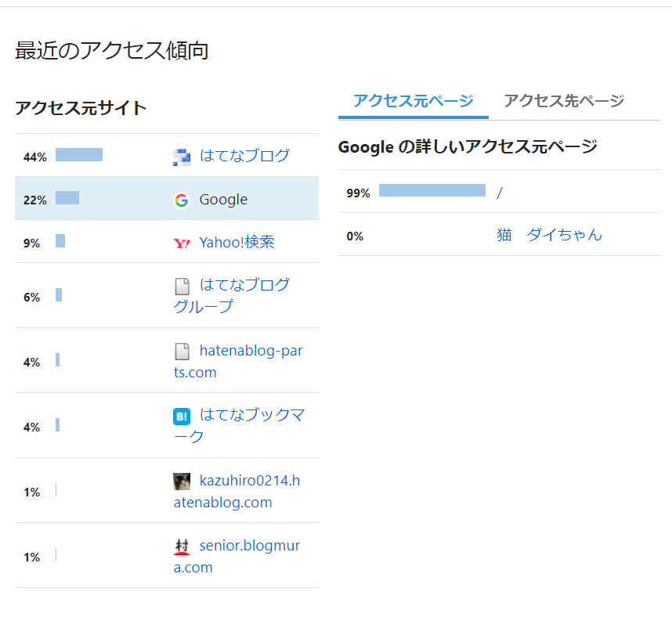672x617 pixels.
Task: Click the '44%' percentage text
Action: [35, 157]
